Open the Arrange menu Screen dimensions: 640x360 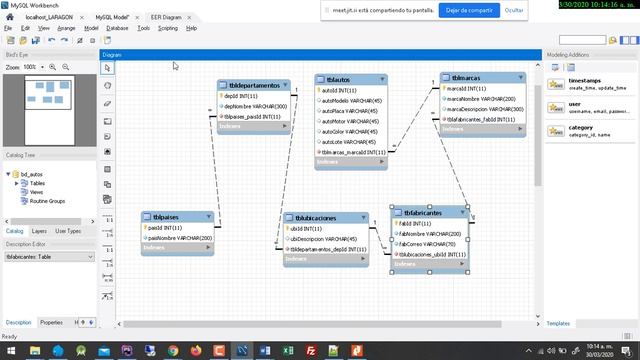click(66, 28)
